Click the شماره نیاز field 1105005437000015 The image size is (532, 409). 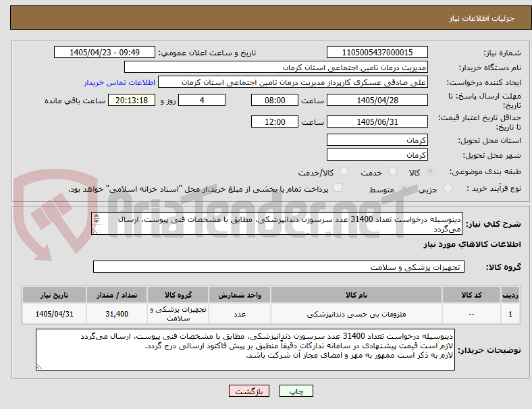pos(377,52)
